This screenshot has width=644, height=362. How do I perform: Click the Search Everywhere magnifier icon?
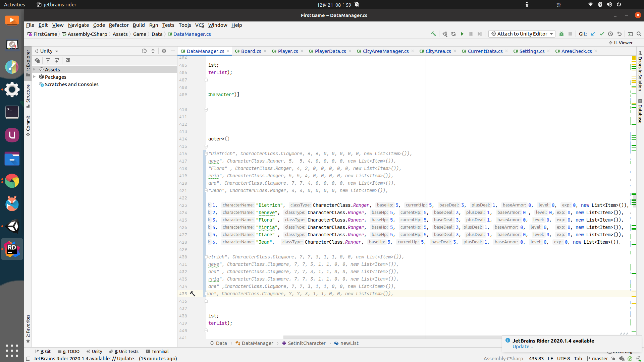pyautogui.click(x=639, y=34)
